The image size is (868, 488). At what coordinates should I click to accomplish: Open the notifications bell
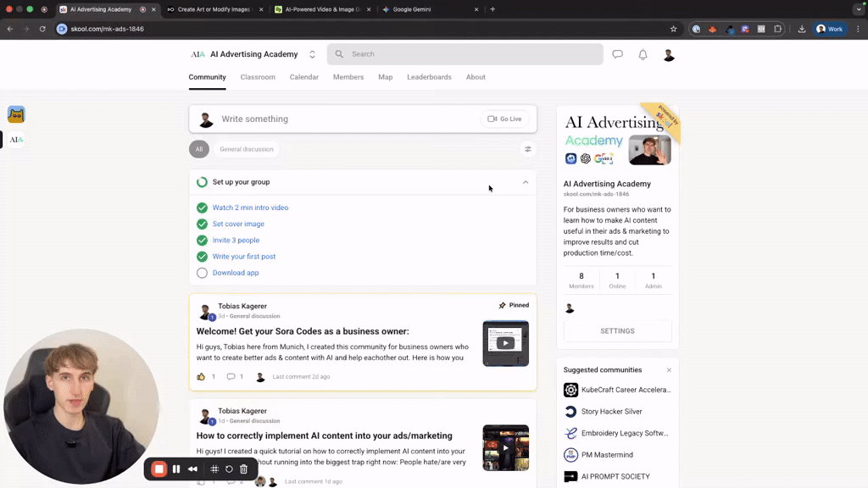tap(642, 54)
